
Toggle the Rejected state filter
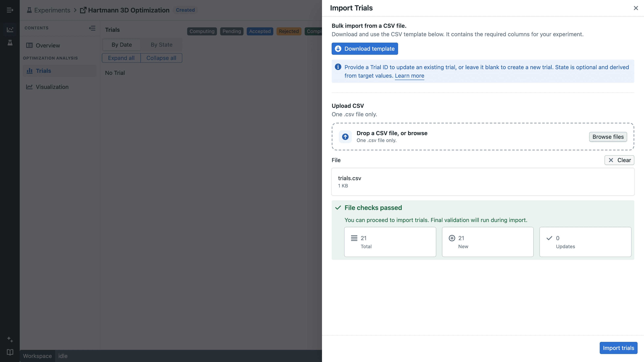(289, 31)
